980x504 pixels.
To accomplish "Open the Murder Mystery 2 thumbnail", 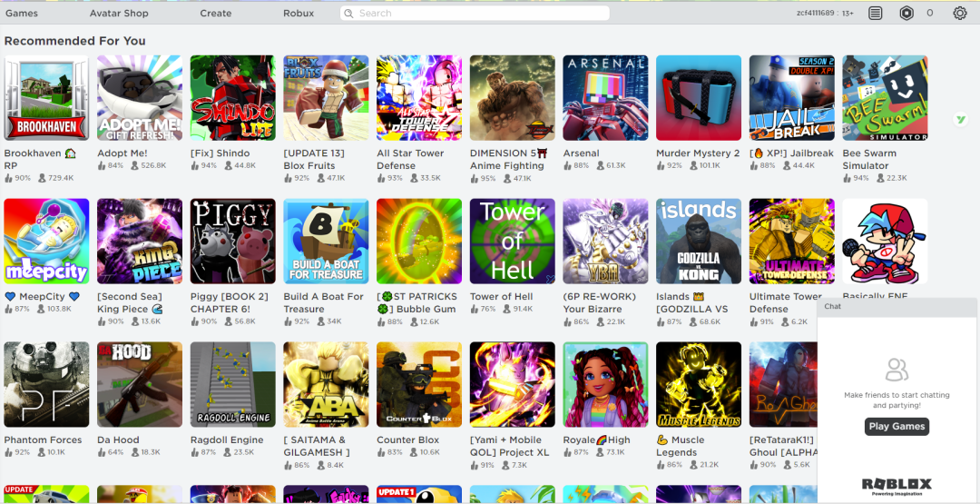I will coord(698,97).
